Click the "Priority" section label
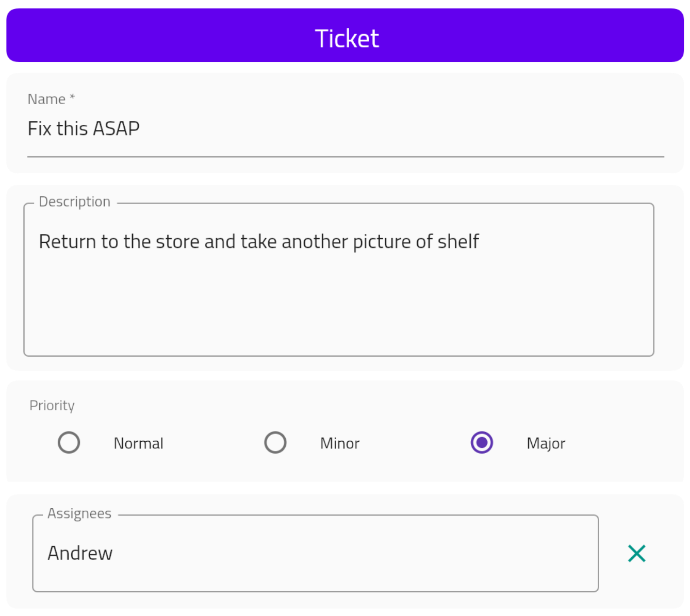The height and width of the screenshot is (616, 690). pyautogui.click(x=52, y=405)
